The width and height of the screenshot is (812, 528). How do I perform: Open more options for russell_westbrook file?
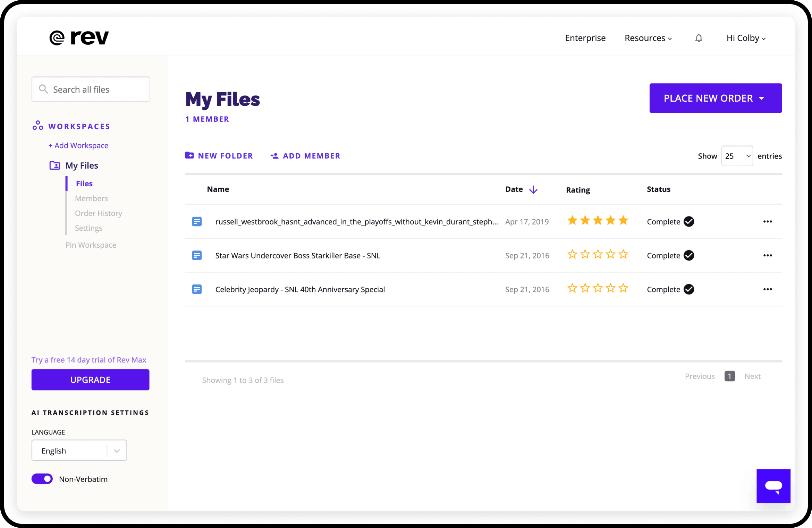[768, 221]
